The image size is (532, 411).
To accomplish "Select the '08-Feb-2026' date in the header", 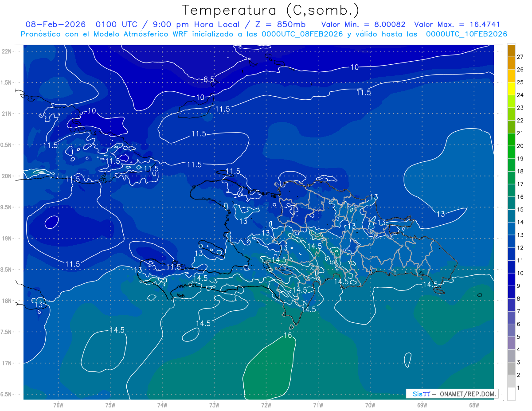I will (x=55, y=24).
